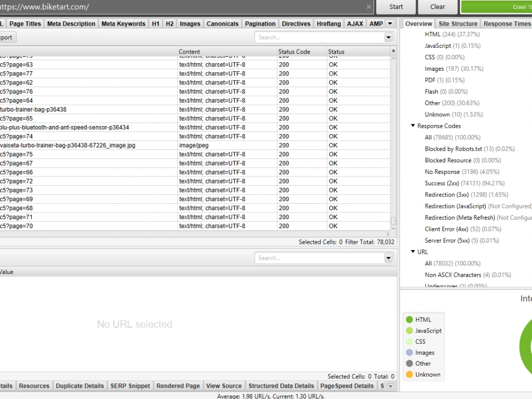Open the Directives tab
The height and width of the screenshot is (399, 532).
(x=296, y=24)
